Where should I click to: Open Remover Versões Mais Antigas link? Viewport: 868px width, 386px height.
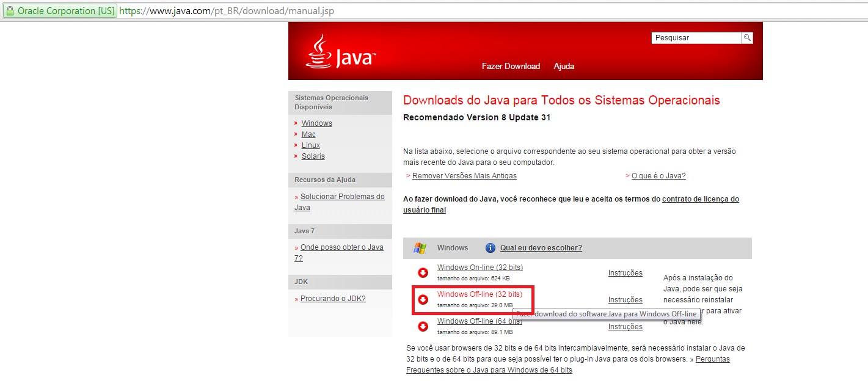tap(464, 176)
